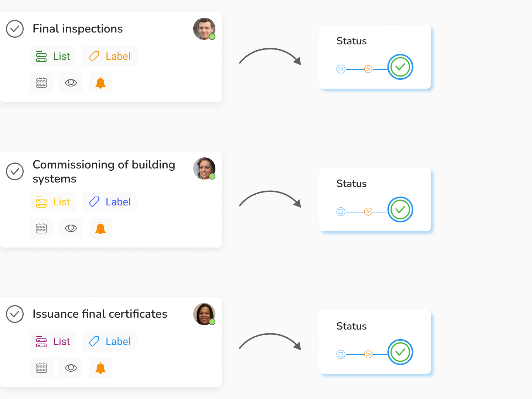The image size is (532, 399).
Task: Toggle eye icon on Commissioning task
Action: click(71, 228)
